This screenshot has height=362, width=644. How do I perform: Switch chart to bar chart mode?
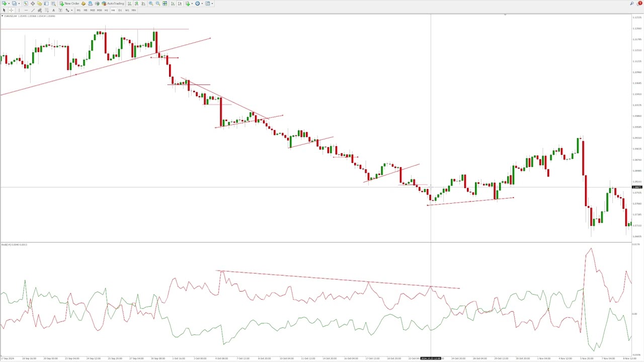pyautogui.click(x=129, y=4)
